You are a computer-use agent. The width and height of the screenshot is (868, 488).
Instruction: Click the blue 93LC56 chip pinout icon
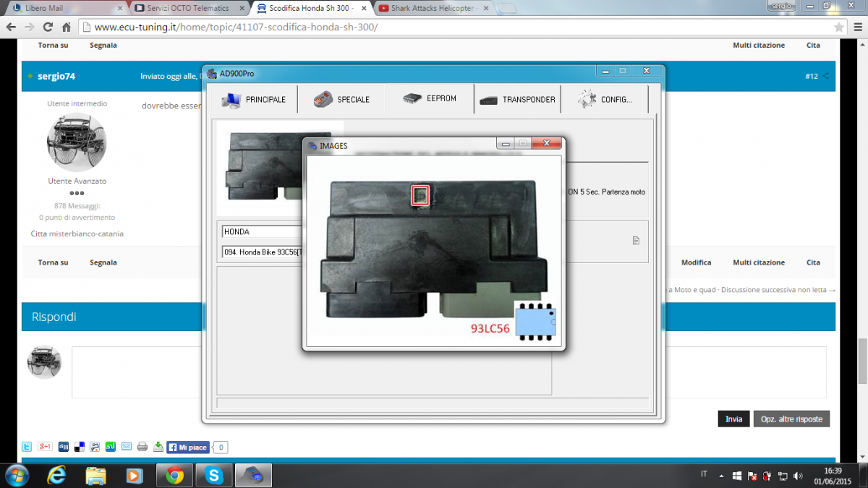(x=535, y=322)
